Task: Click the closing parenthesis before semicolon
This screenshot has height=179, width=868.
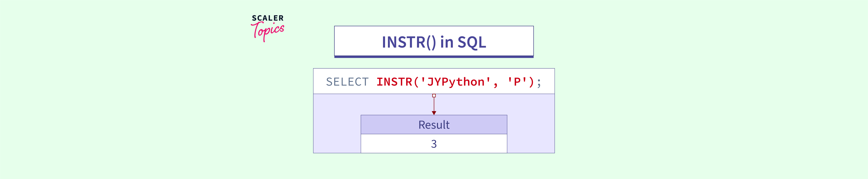Action: tap(531, 82)
